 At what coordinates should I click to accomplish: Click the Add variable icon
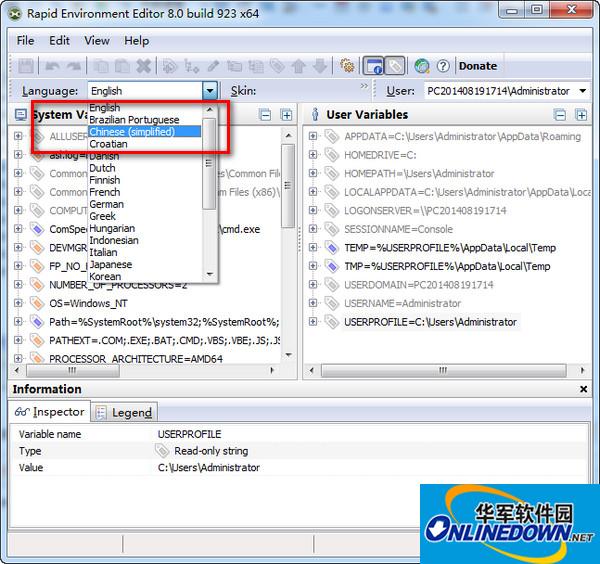[x=170, y=66]
